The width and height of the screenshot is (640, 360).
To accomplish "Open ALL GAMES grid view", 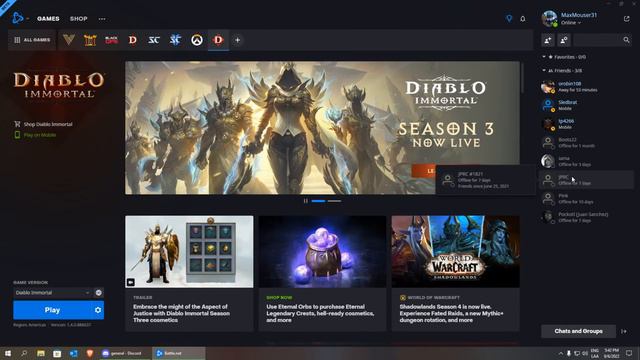I will click(x=32, y=40).
